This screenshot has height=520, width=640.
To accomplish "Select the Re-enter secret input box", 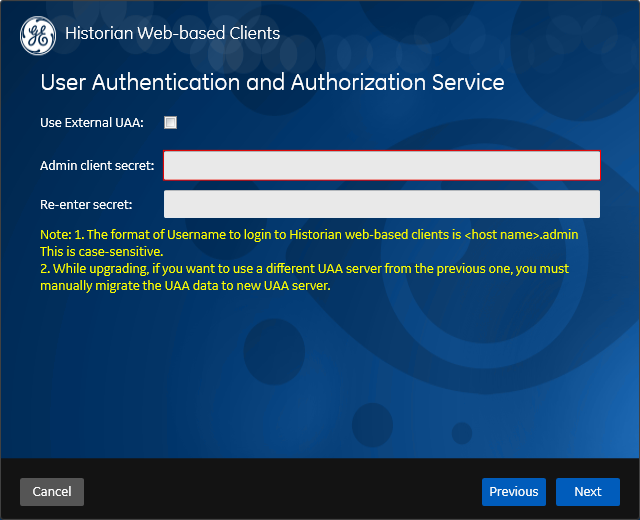I will [382, 204].
